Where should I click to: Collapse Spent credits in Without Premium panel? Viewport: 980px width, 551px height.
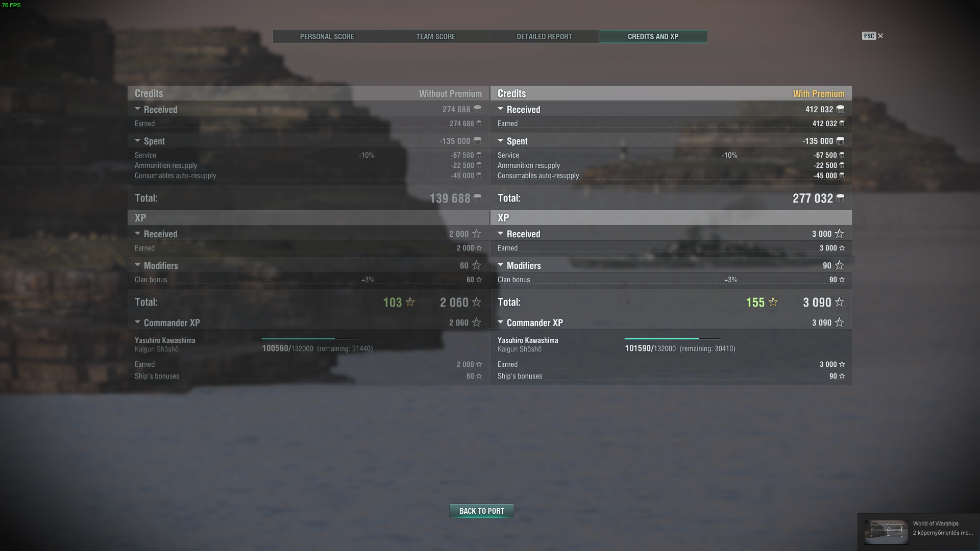click(x=137, y=141)
